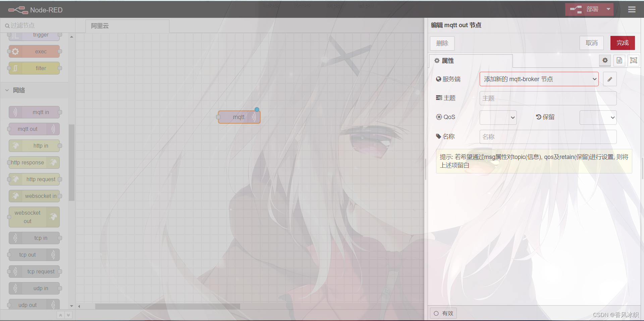Screen dimensions: 644x321
Task: Switch to the 属性 properties tab
Action: point(471,61)
